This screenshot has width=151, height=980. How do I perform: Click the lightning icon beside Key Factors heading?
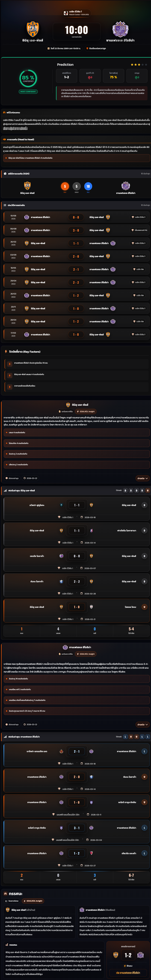[x=6, y=352]
